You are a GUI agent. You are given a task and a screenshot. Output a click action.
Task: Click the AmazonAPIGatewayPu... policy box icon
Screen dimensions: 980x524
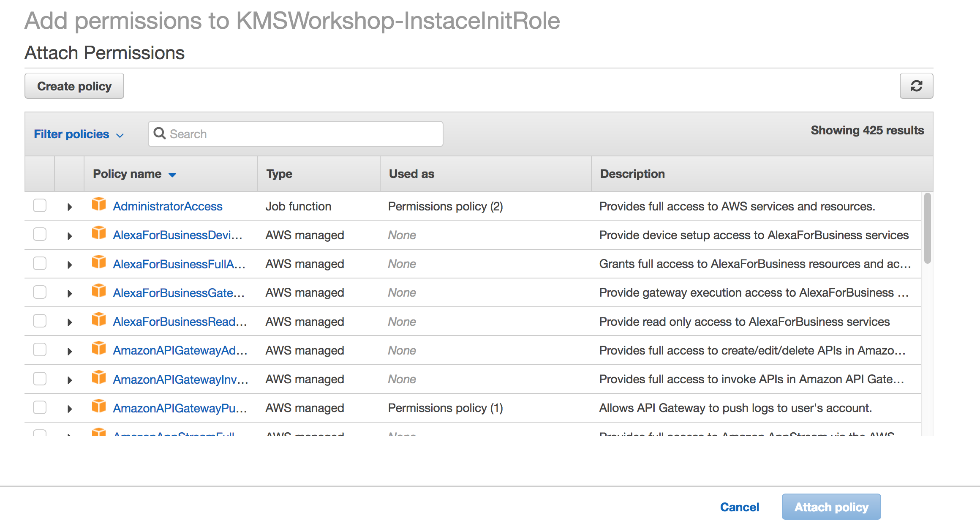click(99, 406)
